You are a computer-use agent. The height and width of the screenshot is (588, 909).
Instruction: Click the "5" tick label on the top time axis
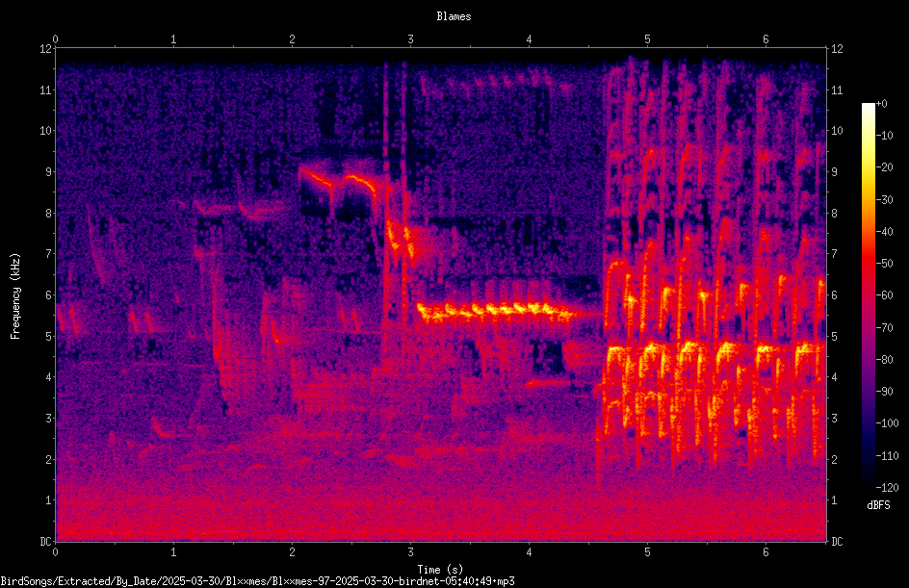647,39
